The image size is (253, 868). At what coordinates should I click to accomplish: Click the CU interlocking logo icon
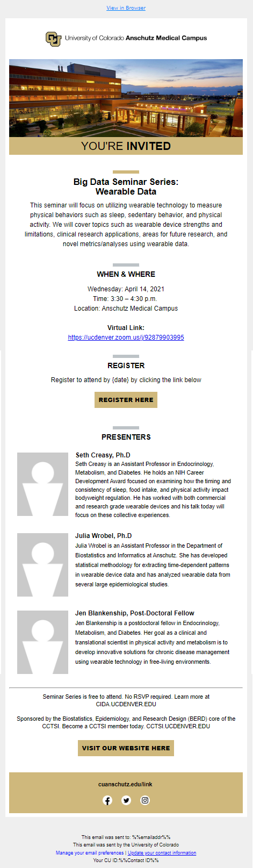[54, 39]
